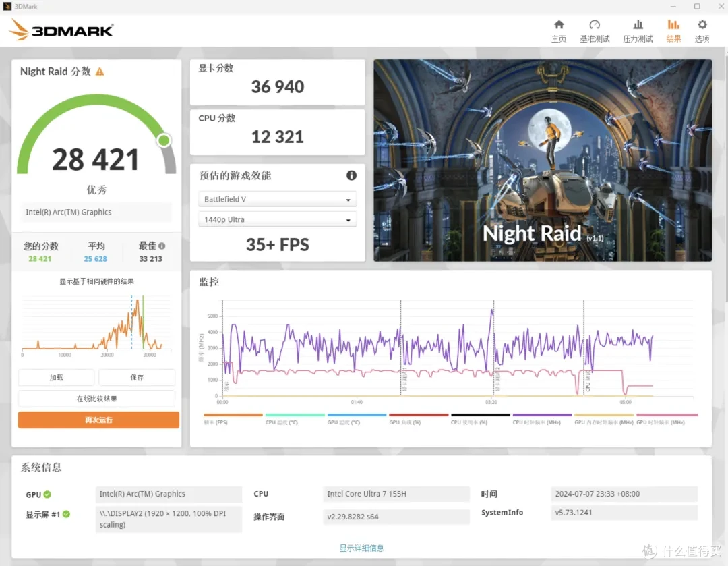Go to the 主页 home tab

click(559, 31)
